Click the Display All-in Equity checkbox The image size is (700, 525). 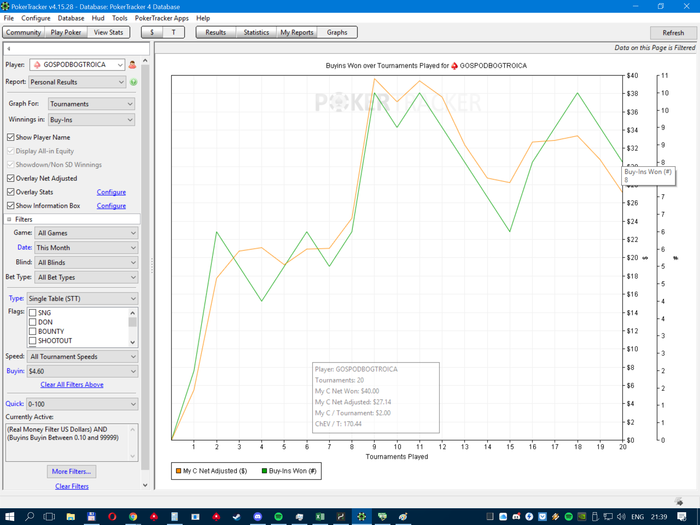(x=11, y=151)
